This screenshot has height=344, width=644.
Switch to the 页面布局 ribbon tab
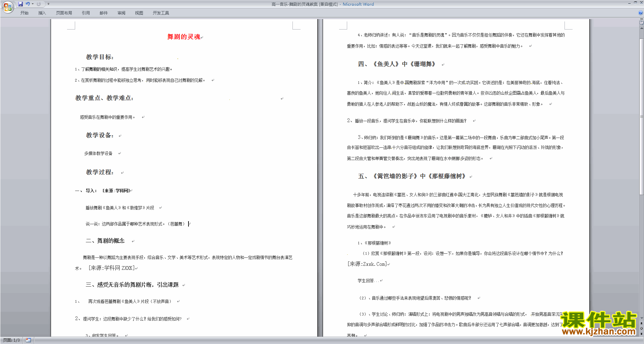[64, 13]
